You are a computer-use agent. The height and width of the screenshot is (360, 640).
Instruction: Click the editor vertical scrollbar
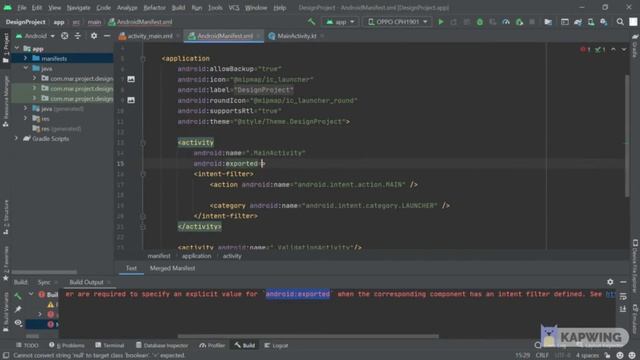(x=627, y=135)
